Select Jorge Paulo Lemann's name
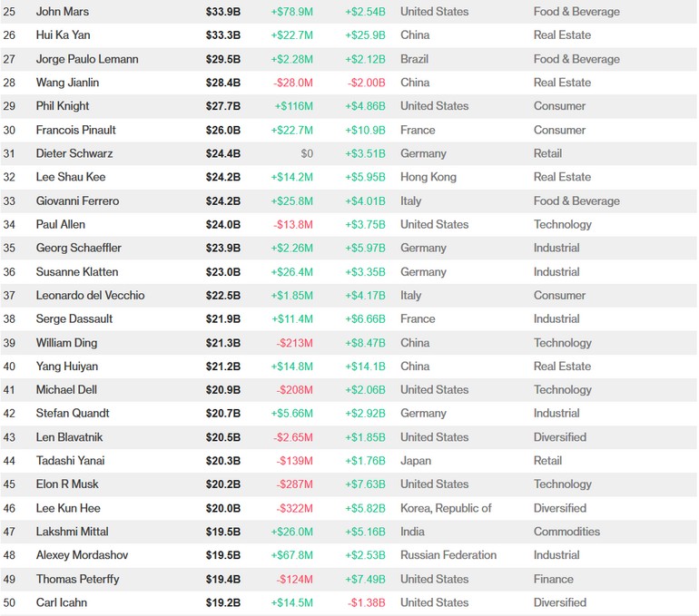 coord(88,59)
